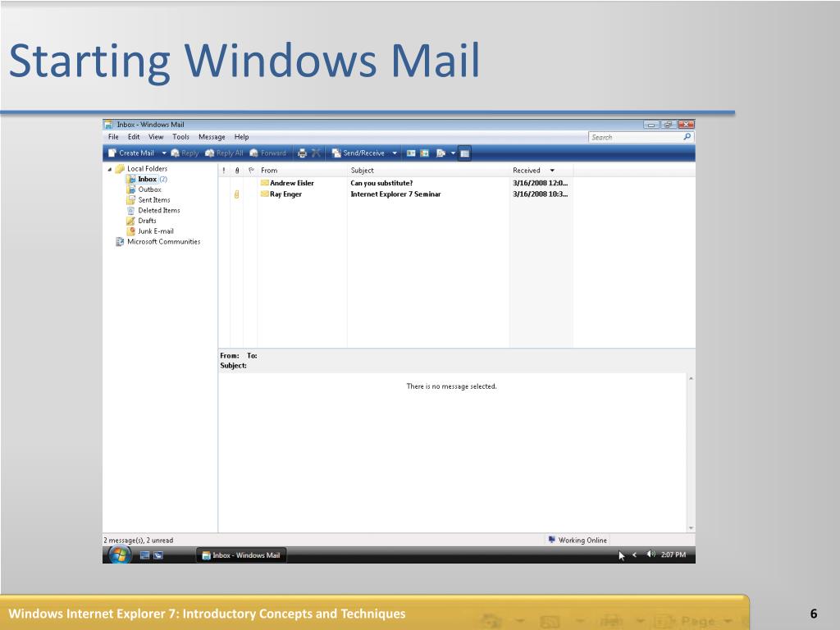The width and height of the screenshot is (840, 630).
Task: Open the Help menu
Action: (x=242, y=137)
